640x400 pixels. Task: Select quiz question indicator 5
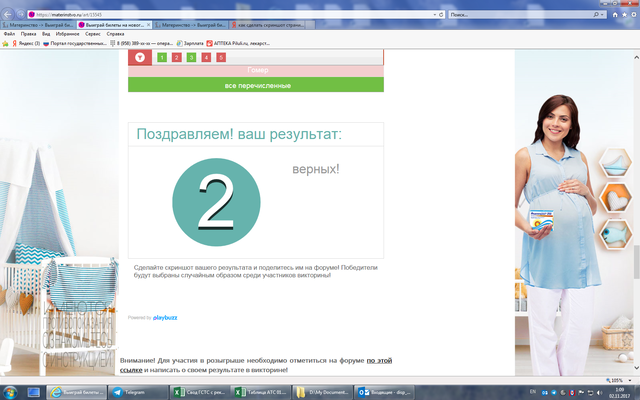[221, 58]
